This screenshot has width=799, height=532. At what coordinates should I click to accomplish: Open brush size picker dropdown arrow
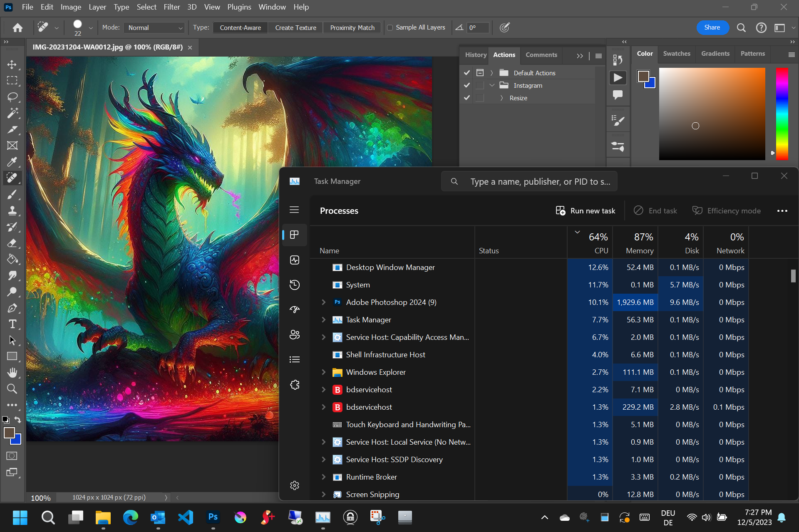tap(90, 28)
